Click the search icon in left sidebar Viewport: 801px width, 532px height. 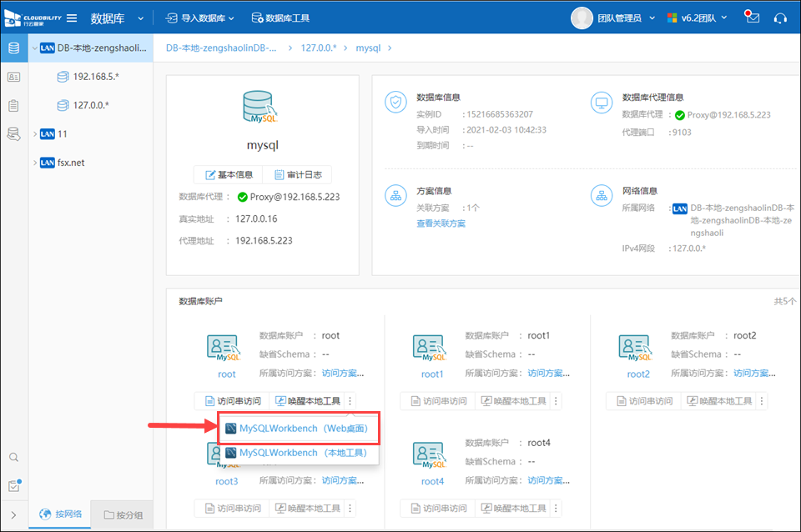pos(13,458)
